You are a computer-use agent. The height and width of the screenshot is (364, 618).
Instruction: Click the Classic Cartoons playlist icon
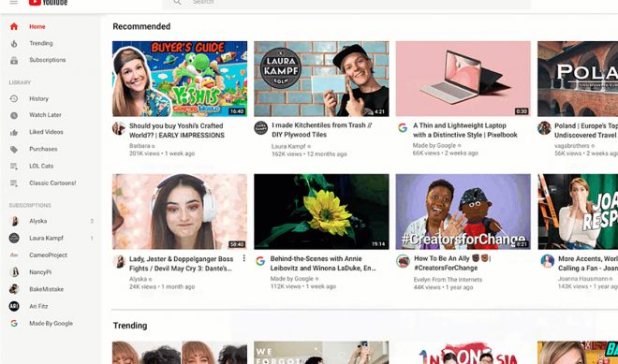(x=14, y=183)
